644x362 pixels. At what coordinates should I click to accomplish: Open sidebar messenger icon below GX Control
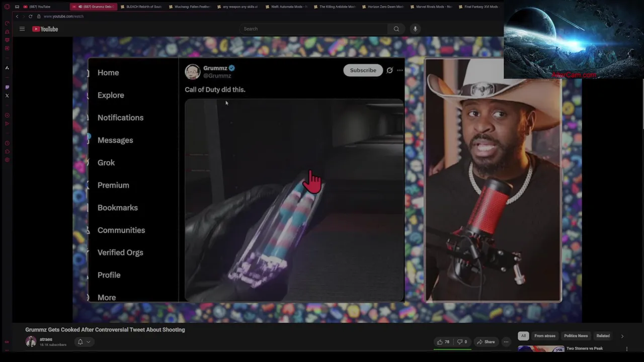[7, 32]
